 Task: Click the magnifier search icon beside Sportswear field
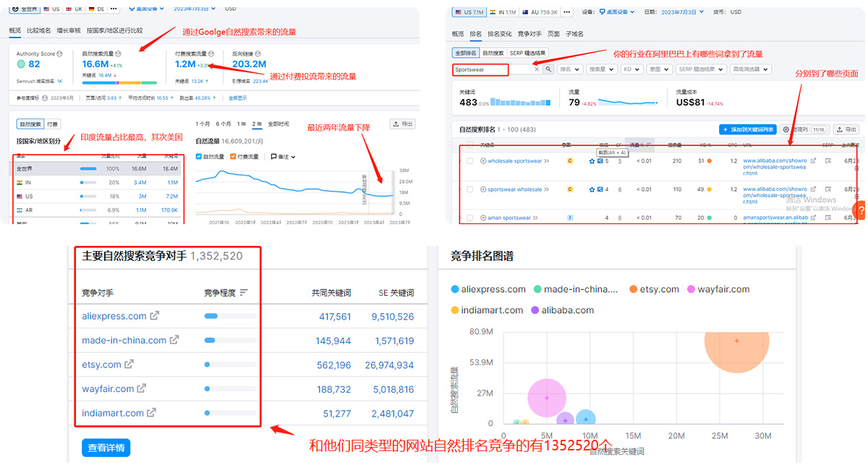(x=548, y=69)
